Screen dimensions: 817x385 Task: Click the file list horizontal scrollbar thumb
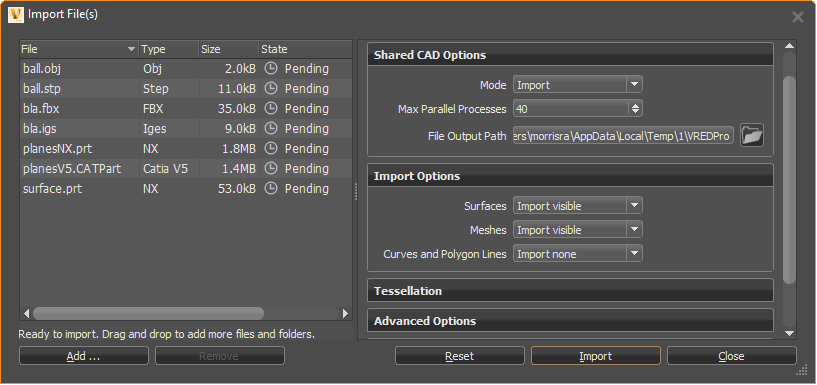pyautogui.click(x=148, y=313)
